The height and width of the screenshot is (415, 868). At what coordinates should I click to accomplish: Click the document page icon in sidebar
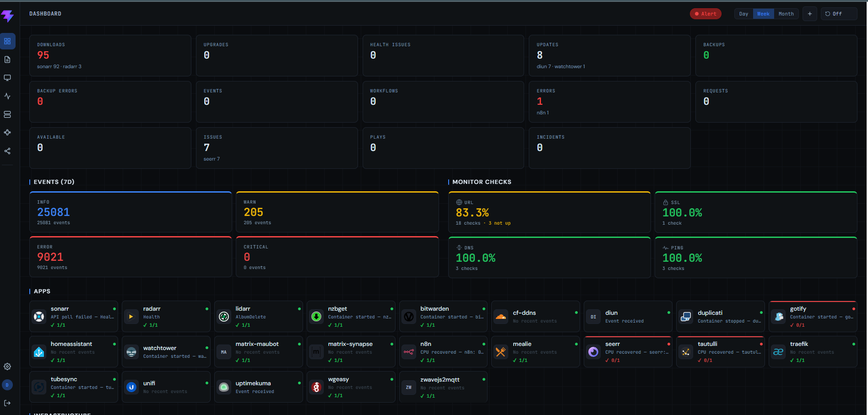point(7,59)
